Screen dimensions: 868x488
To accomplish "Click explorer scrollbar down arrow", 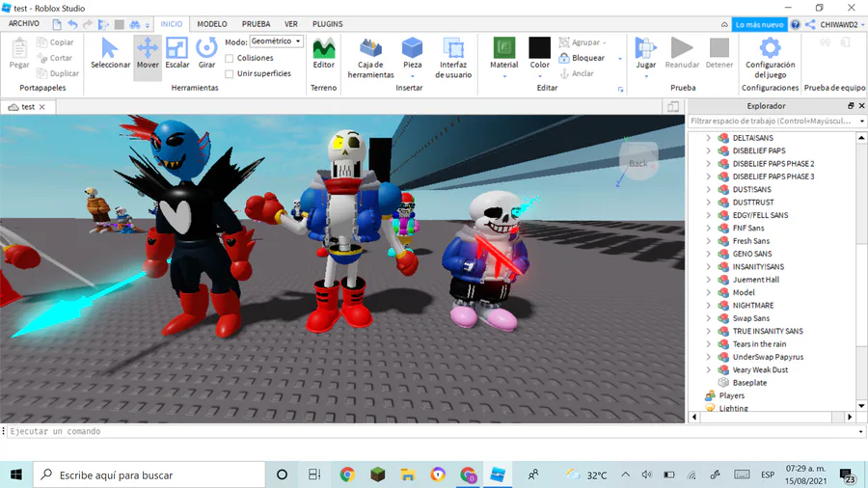I will pos(861,406).
